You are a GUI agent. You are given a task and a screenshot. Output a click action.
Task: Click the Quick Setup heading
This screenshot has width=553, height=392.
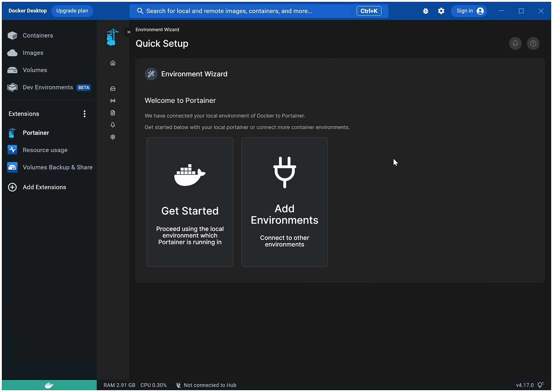coord(162,43)
